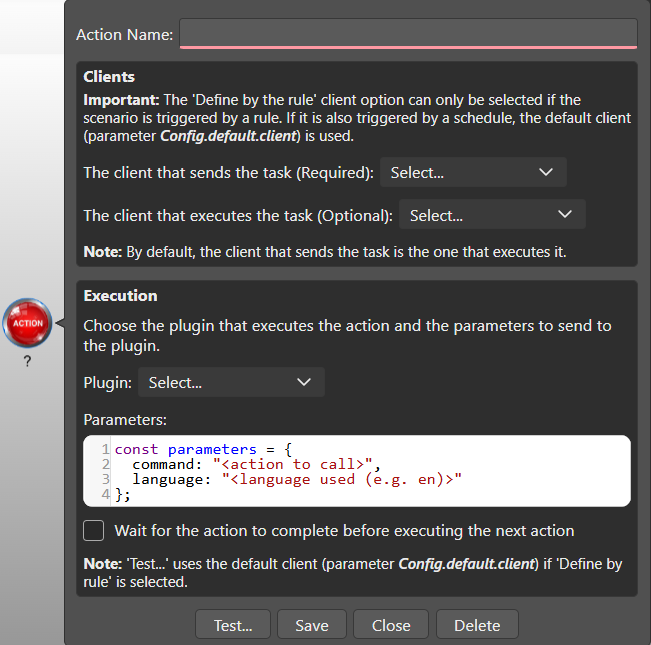
Task: Click the 'Parameters:' label
Action: pyautogui.click(x=125, y=420)
